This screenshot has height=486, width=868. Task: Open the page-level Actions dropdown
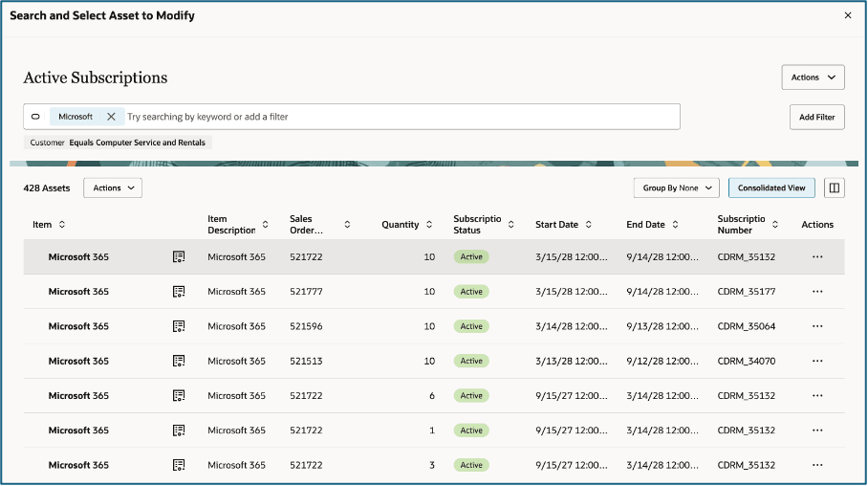click(813, 77)
